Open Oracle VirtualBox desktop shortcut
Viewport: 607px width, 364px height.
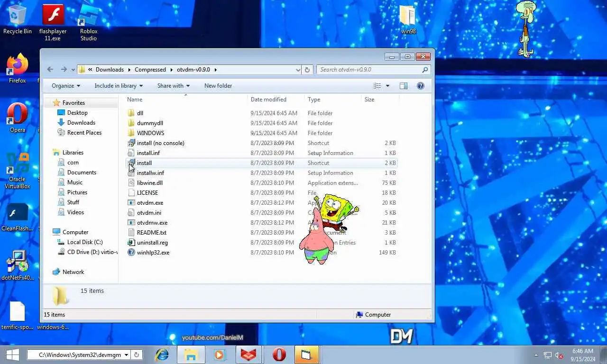click(x=18, y=171)
